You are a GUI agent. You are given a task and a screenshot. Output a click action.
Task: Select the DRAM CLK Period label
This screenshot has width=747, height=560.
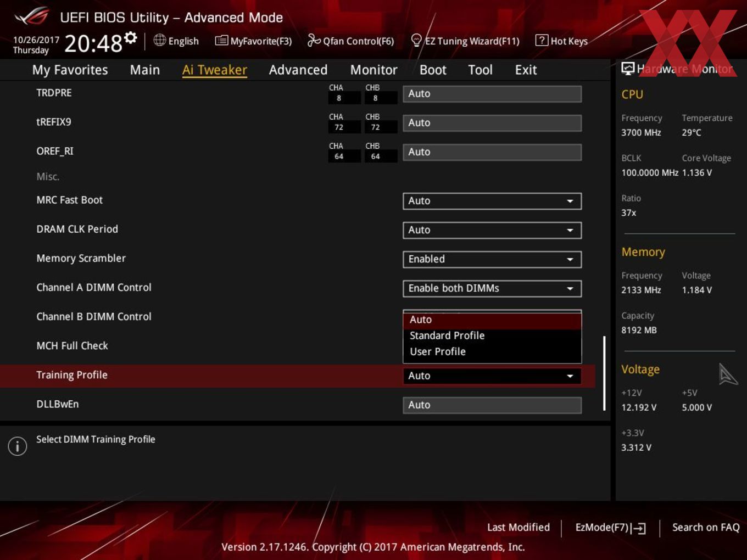click(77, 229)
